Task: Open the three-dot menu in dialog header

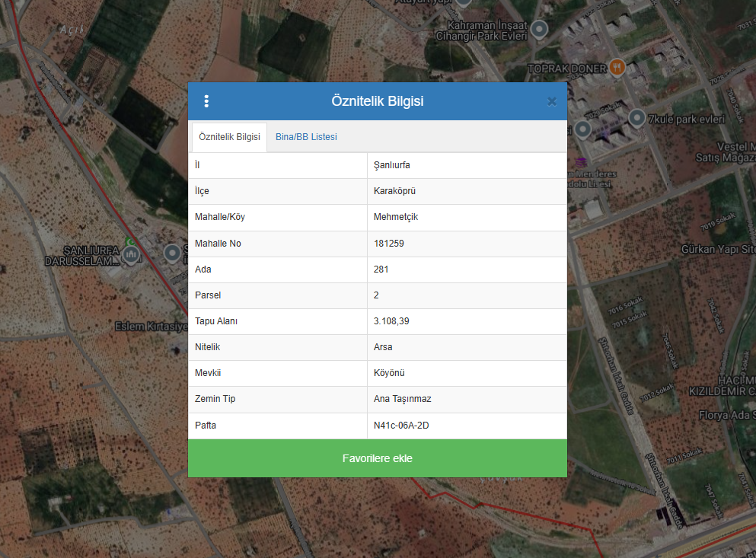Action: tap(206, 101)
